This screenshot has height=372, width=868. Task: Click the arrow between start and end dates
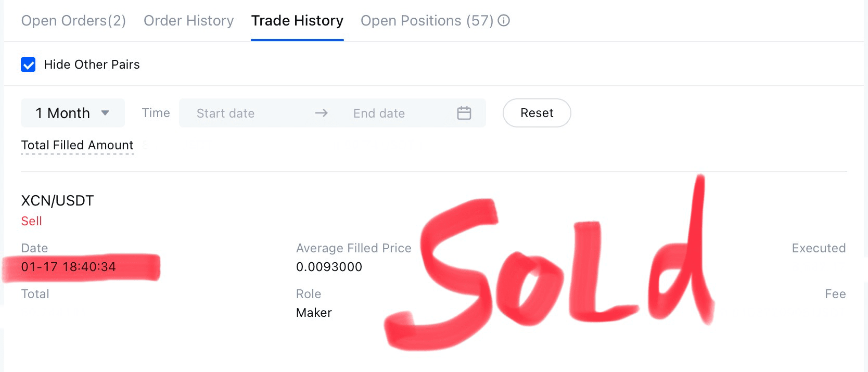click(323, 113)
